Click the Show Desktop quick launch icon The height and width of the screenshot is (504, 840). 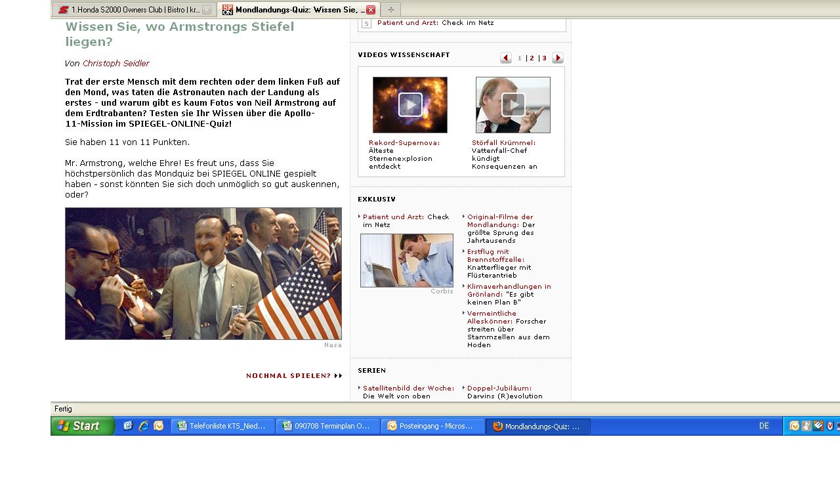click(x=128, y=426)
